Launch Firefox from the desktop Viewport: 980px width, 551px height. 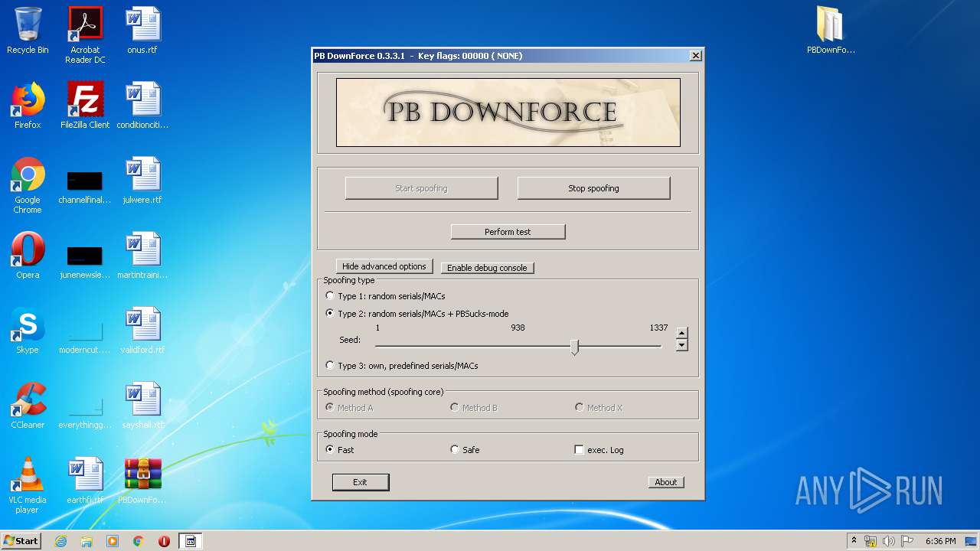(x=28, y=106)
